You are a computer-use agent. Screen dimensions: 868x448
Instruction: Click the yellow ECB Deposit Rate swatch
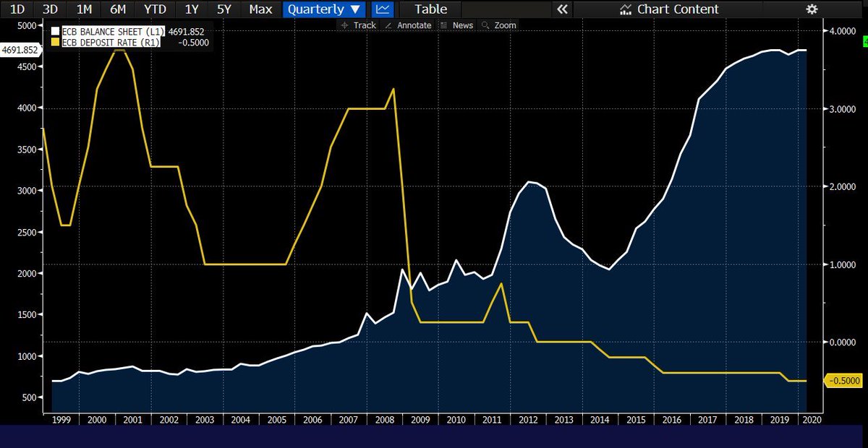click(55, 43)
